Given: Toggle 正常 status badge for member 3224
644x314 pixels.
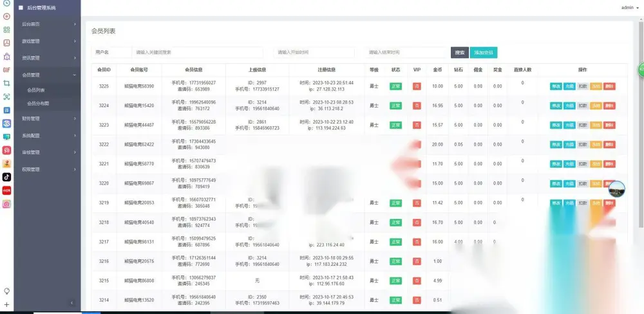Looking at the screenshot, I should click(395, 106).
